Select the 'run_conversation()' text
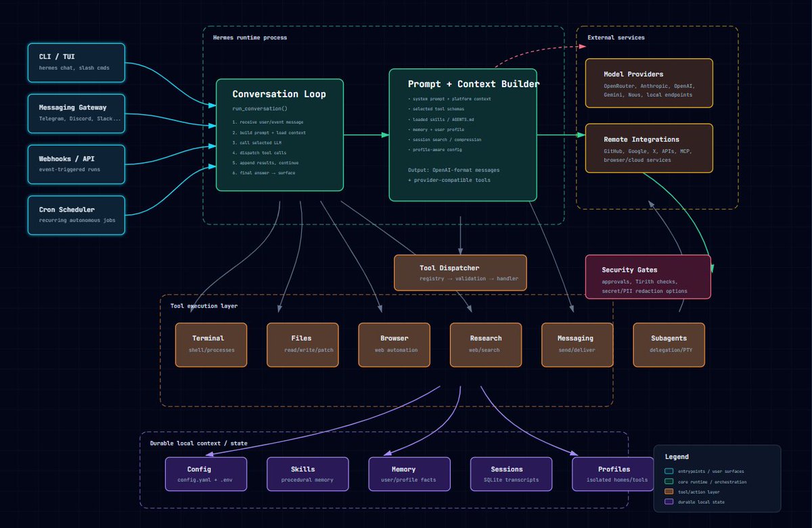Screen dimensions: 812x528 point(260,108)
